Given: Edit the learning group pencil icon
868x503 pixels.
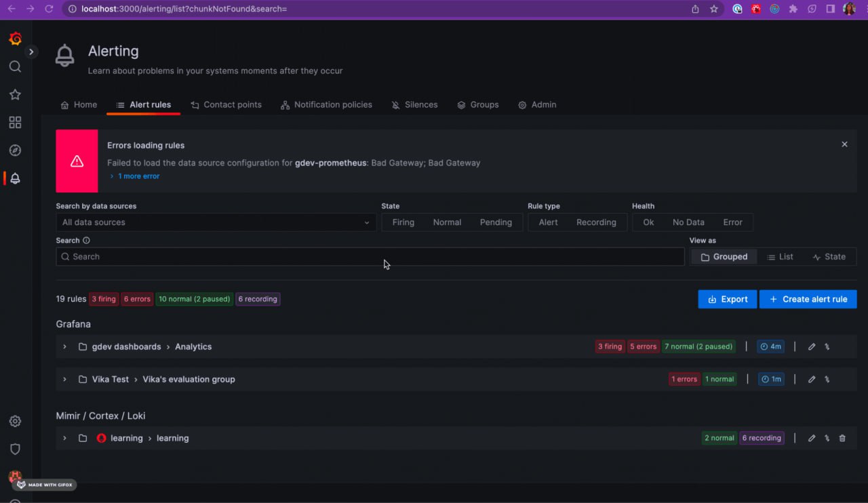Looking at the screenshot, I should (x=812, y=438).
